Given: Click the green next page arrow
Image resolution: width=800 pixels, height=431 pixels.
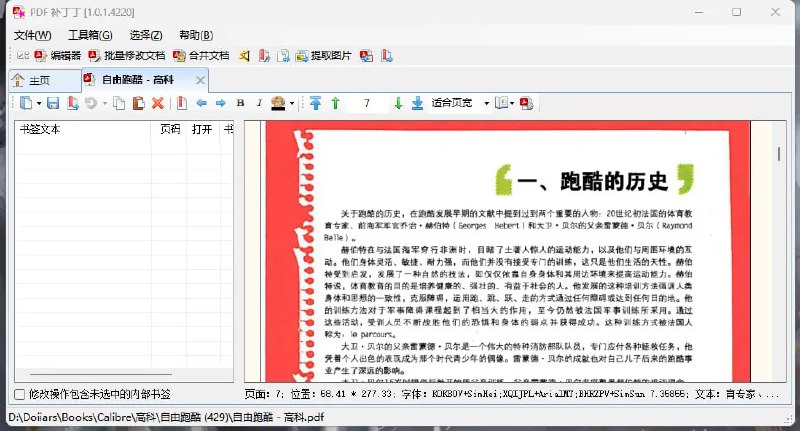Looking at the screenshot, I should (398, 103).
